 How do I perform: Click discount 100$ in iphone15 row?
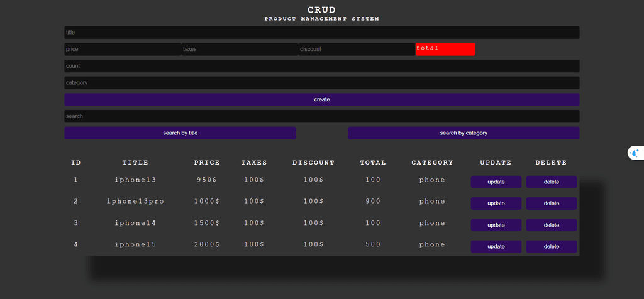pos(314,244)
